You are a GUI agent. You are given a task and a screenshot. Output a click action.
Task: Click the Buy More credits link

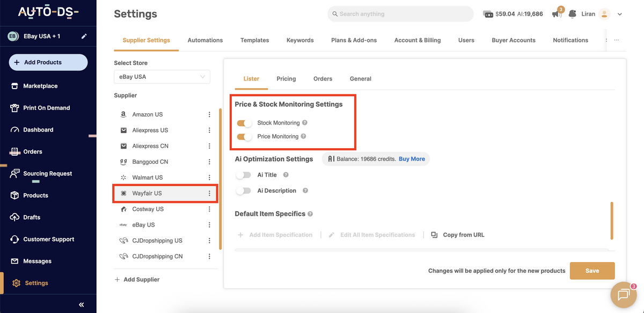(412, 158)
